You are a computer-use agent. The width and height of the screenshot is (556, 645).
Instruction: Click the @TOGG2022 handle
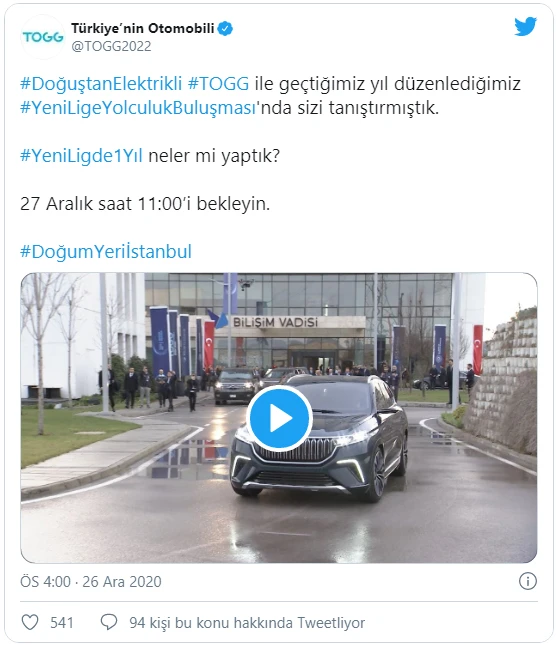111,46
